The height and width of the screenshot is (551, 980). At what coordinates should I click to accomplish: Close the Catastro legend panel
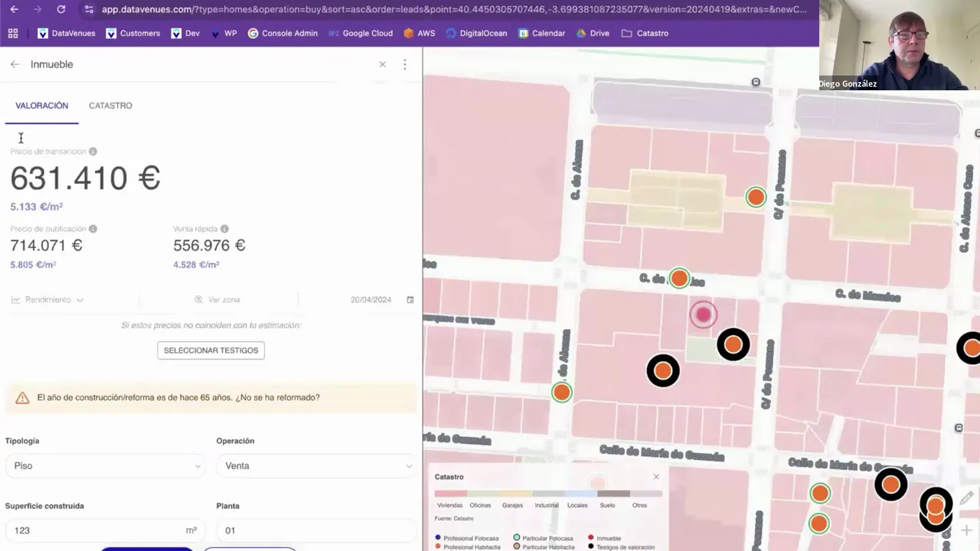point(656,476)
